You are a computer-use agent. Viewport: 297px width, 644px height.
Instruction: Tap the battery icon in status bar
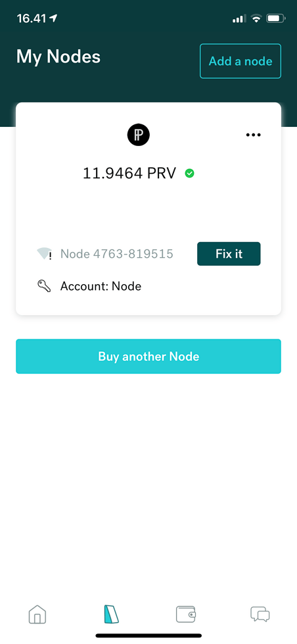click(276, 18)
